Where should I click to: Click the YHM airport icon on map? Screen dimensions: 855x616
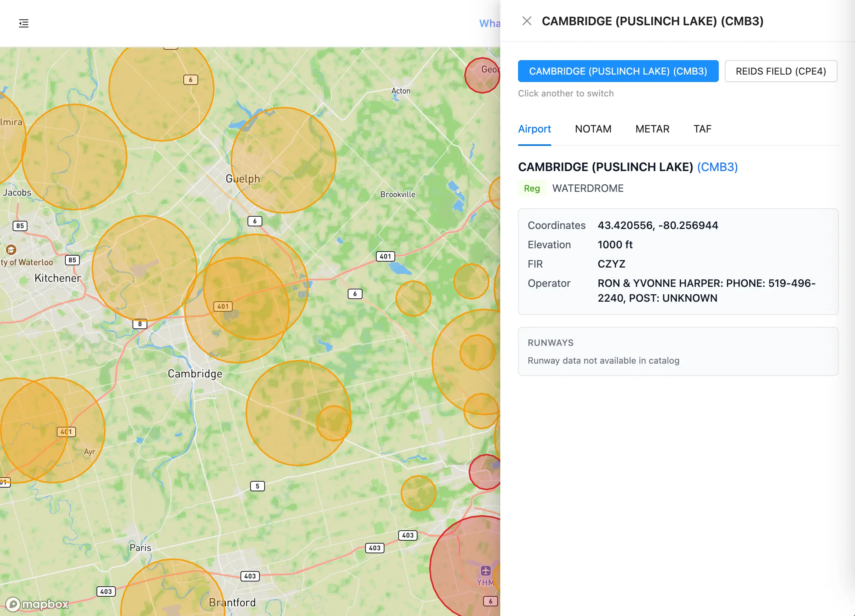click(485, 570)
